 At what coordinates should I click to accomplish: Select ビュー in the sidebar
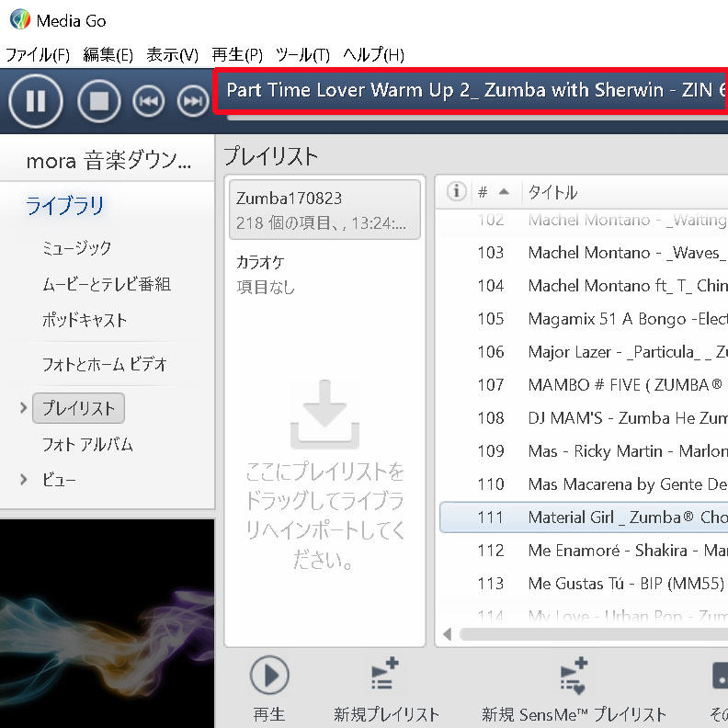click(x=59, y=479)
